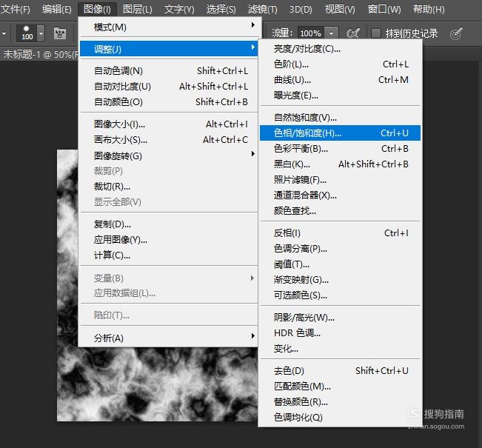Select 颜色查找... adjustment

coord(340,210)
